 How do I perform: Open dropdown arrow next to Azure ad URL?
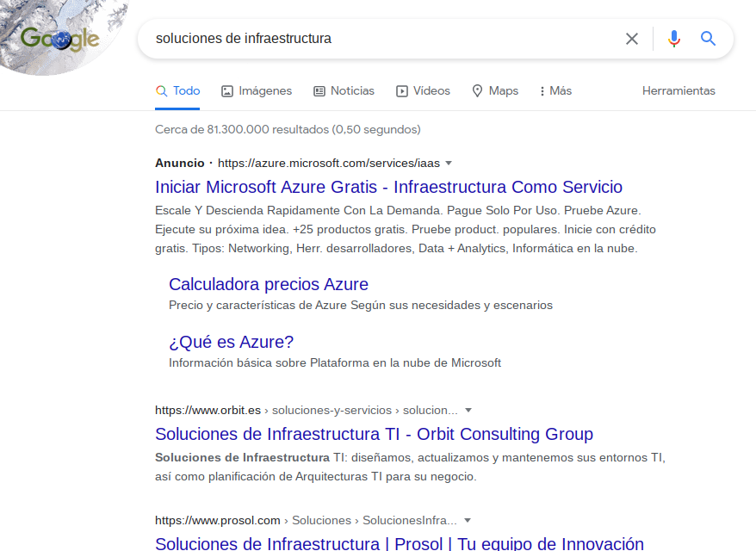pos(449,163)
